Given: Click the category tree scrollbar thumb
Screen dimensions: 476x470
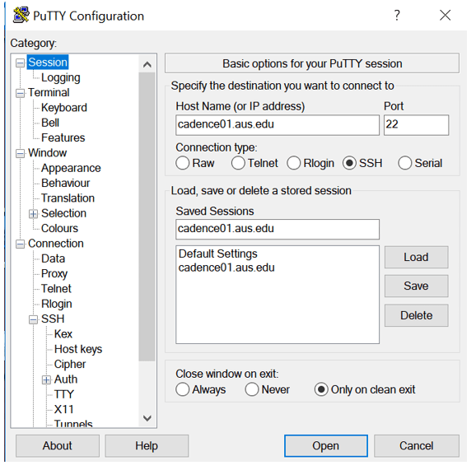Looking at the screenshot, I should tap(147, 216).
